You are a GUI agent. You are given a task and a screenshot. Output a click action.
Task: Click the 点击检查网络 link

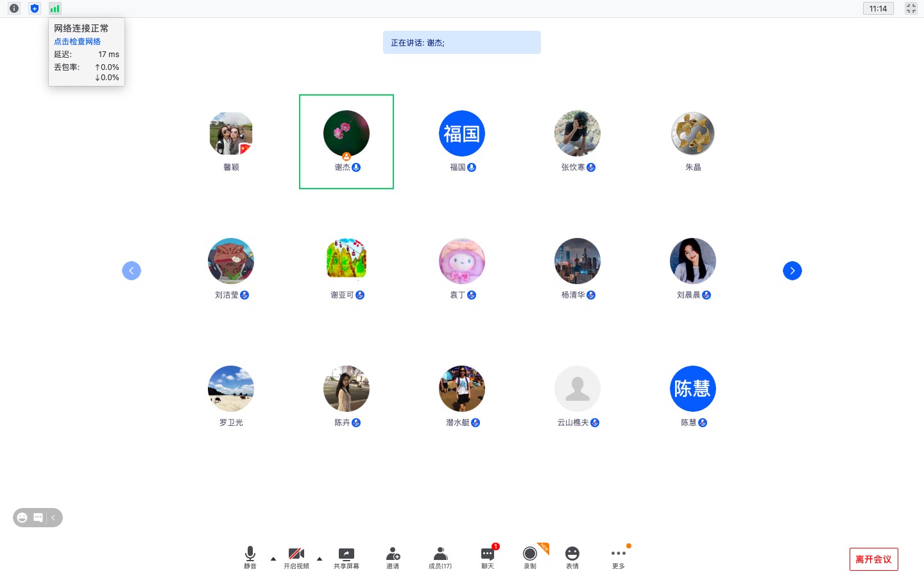pos(77,41)
